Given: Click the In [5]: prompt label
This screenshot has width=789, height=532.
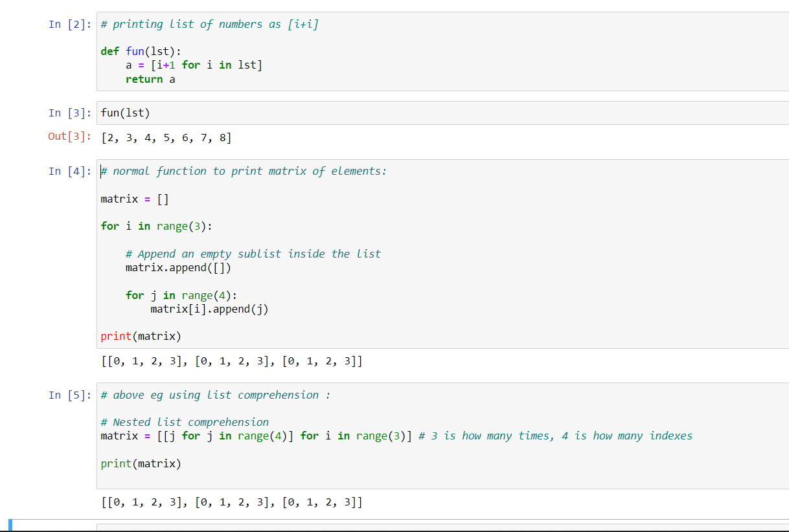Looking at the screenshot, I should tap(70, 395).
